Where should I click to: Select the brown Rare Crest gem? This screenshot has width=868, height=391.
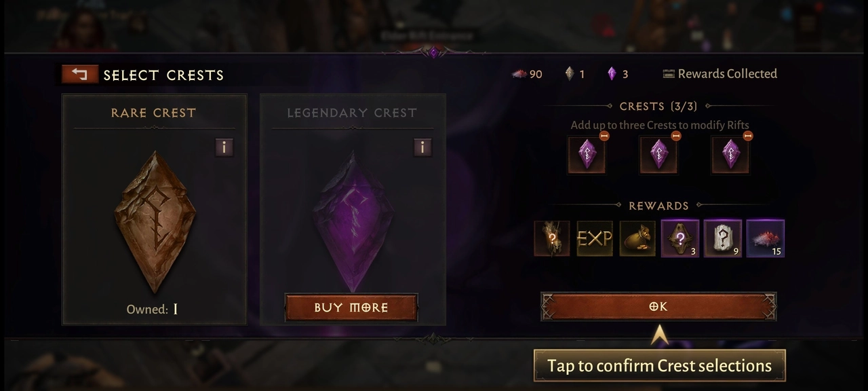coord(155,222)
